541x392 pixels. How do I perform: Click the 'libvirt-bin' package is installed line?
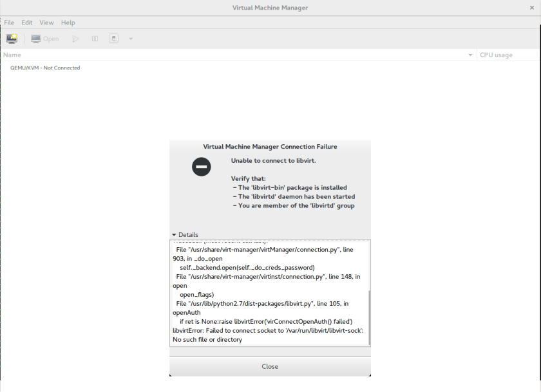[290, 187]
